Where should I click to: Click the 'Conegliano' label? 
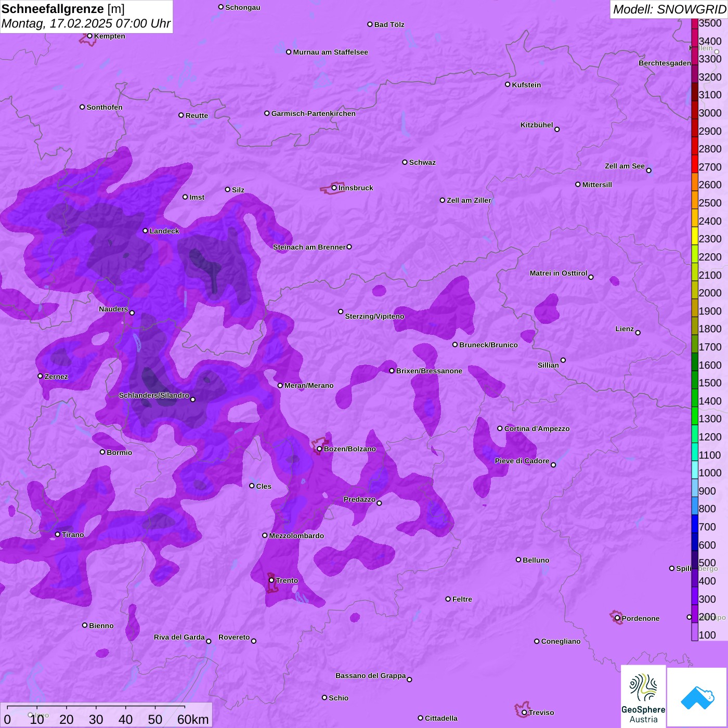(x=561, y=641)
